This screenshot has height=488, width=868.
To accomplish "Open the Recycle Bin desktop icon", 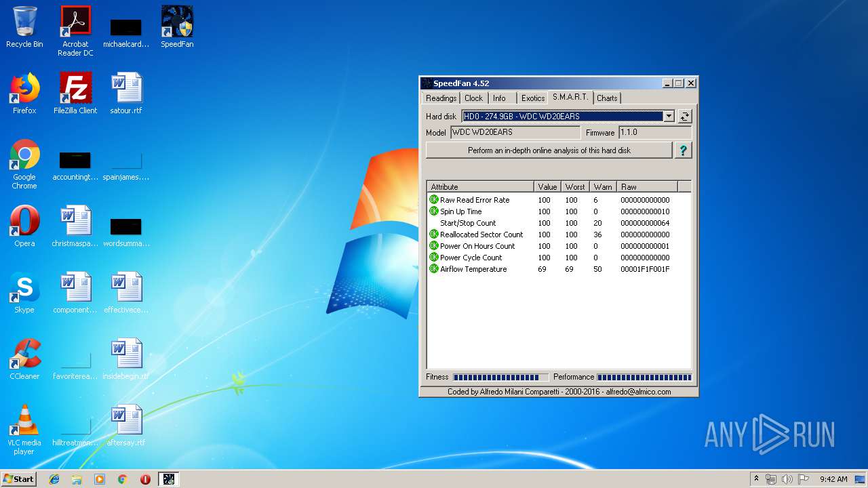I will click(24, 27).
